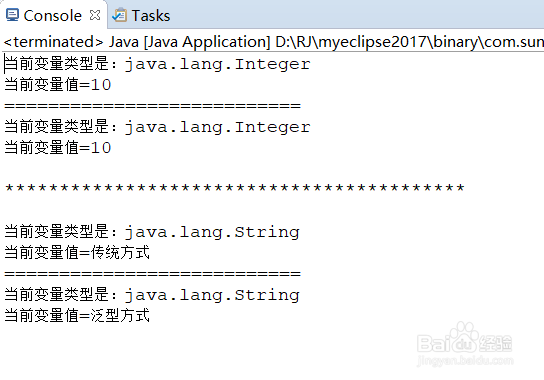
Task: Click the first java.lang.Integer output line
Action: (x=157, y=64)
